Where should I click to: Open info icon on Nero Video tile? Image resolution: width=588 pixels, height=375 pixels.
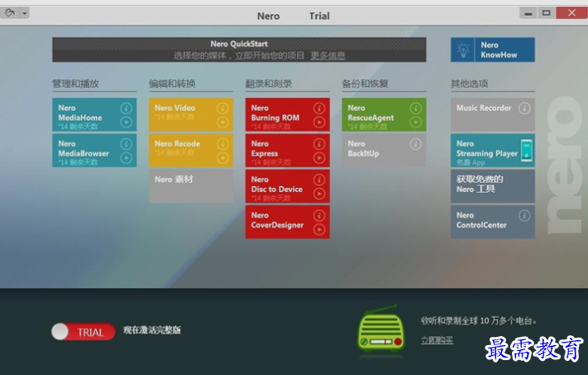point(222,108)
